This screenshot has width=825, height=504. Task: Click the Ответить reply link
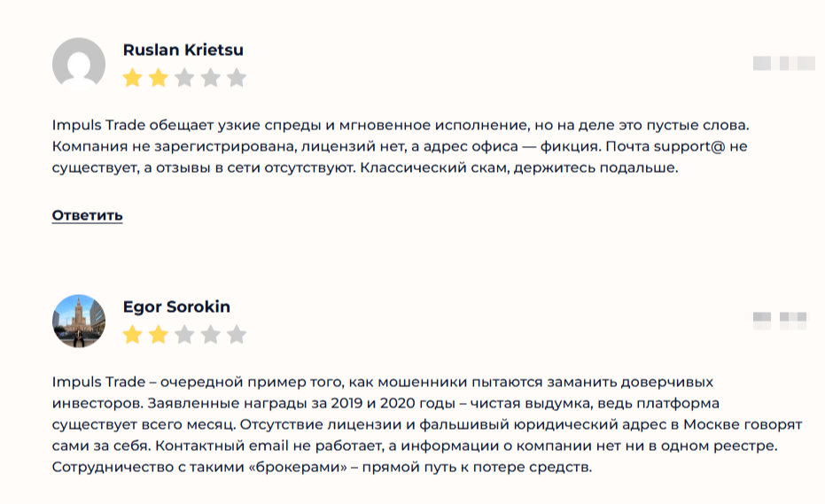(87, 215)
